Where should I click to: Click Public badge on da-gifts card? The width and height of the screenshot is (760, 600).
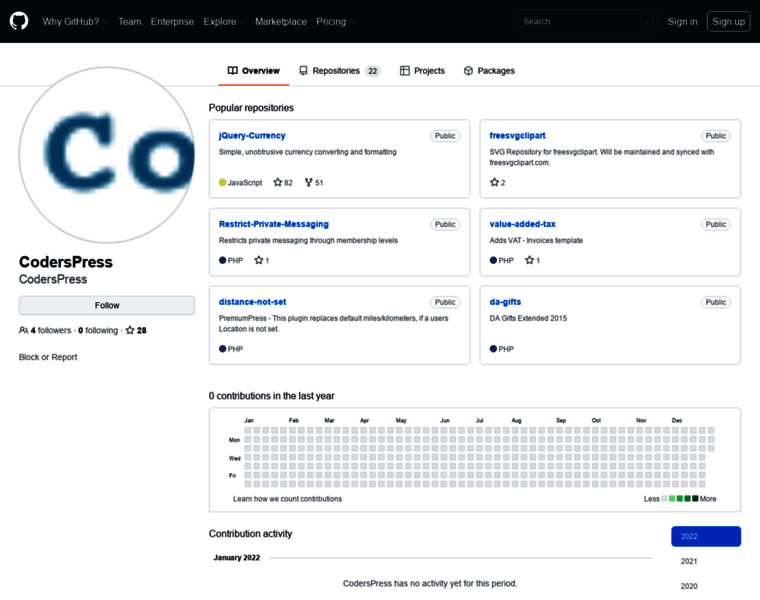coord(715,302)
